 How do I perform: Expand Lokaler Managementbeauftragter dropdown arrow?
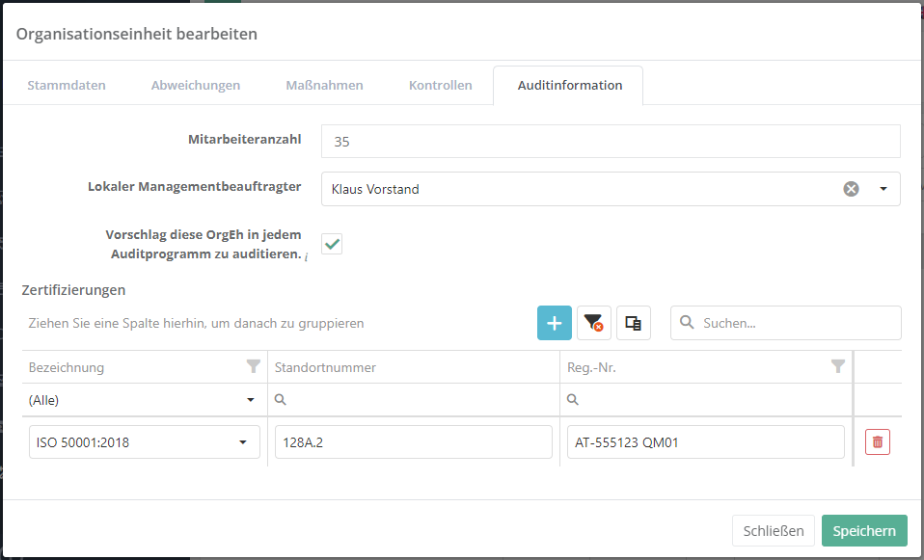pos(883,189)
